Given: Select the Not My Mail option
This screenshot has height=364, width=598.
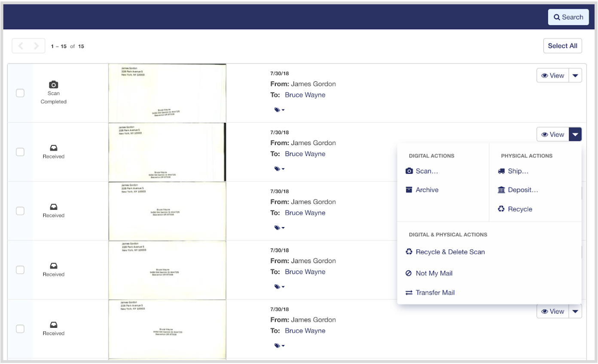Looking at the screenshot, I should tap(429, 273).
